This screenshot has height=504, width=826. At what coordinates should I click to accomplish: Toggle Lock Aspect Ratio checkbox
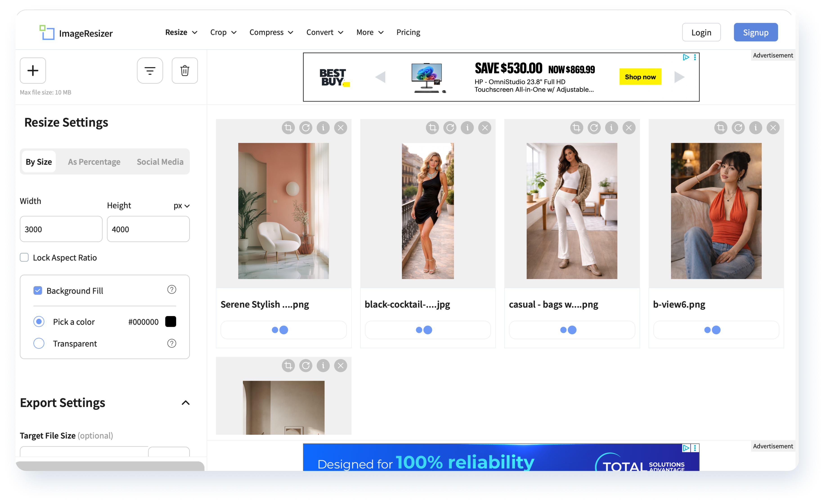tap(24, 257)
